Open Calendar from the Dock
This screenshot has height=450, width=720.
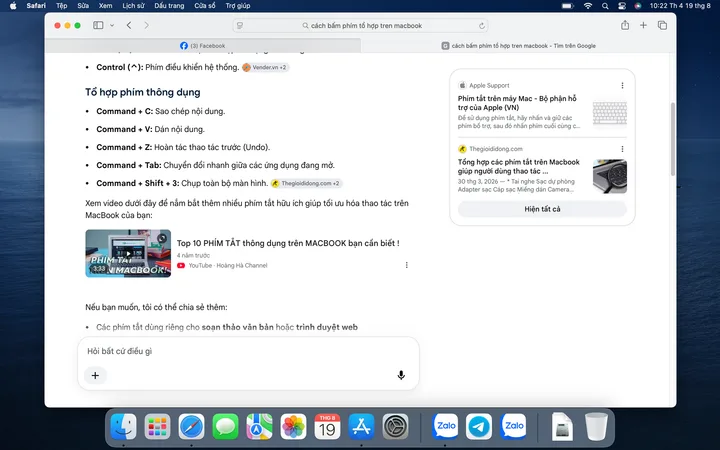327,427
